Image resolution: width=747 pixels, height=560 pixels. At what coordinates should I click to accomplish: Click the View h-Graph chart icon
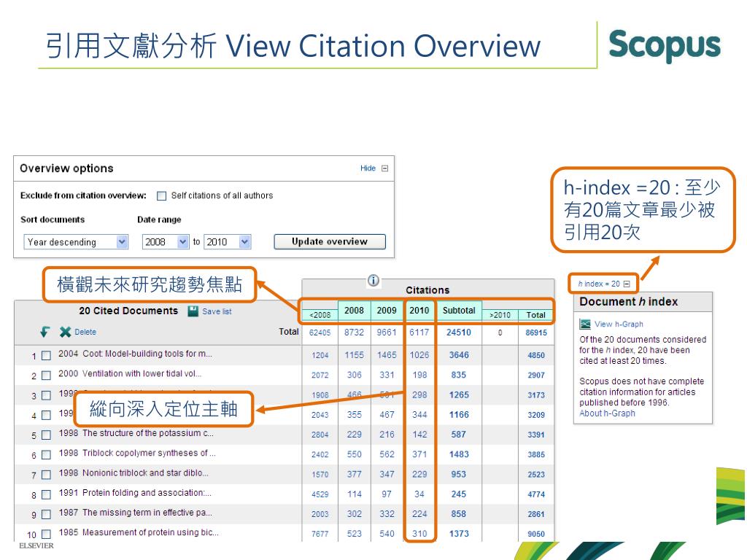[585, 324]
